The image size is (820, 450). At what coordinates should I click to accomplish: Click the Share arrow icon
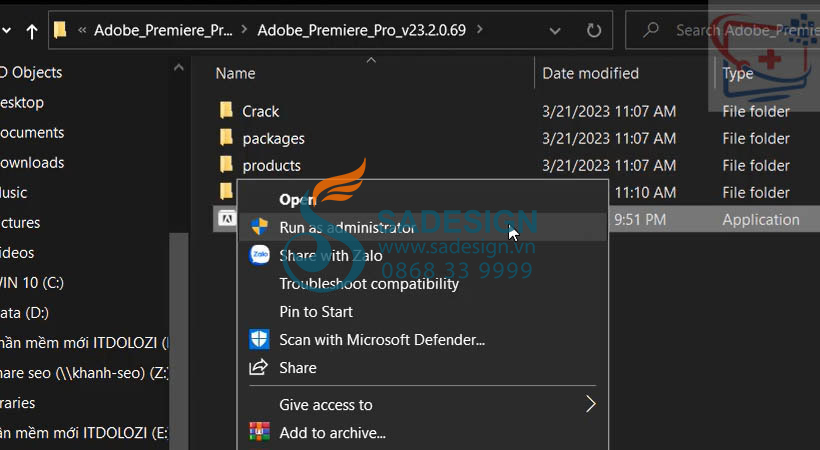tap(258, 367)
